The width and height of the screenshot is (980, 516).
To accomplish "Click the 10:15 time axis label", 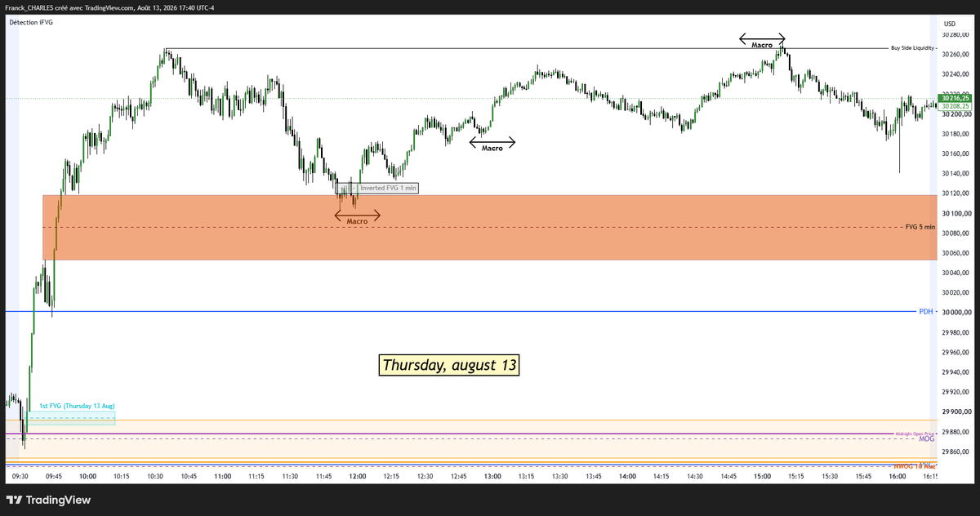I will pos(122,475).
